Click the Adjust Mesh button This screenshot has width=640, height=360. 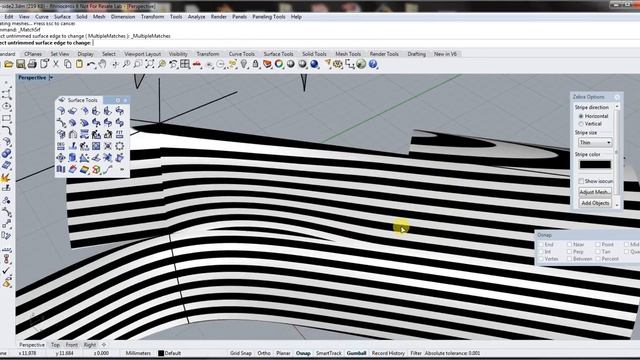point(595,192)
